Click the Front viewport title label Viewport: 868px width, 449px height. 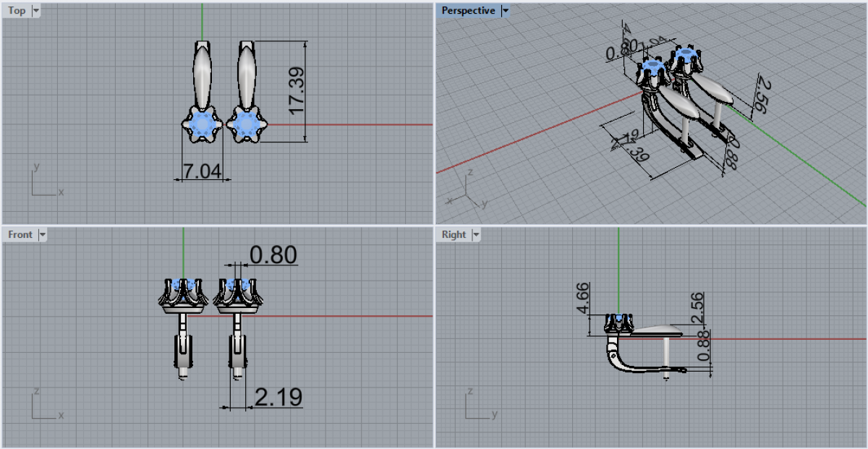pyautogui.click(x=20, y=234)
